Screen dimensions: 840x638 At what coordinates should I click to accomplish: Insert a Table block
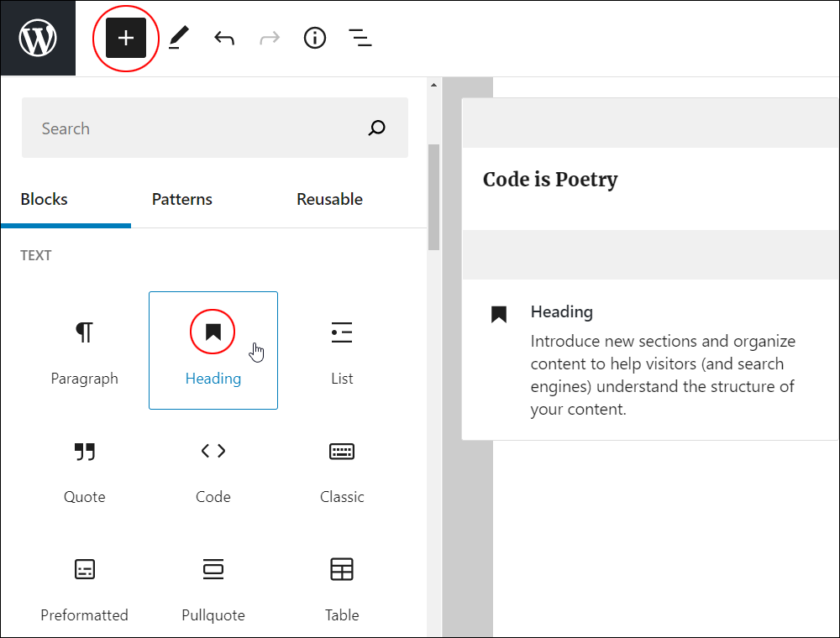(x=342, y=587)
